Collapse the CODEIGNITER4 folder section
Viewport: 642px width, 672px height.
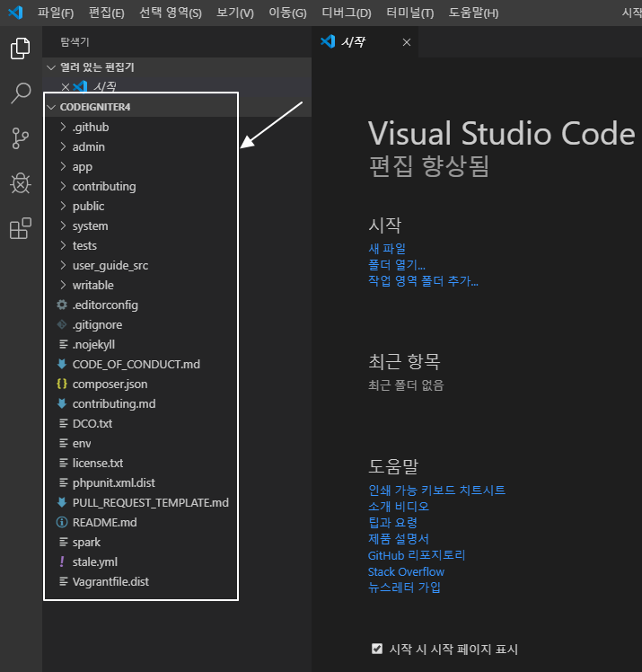(51, 107)
